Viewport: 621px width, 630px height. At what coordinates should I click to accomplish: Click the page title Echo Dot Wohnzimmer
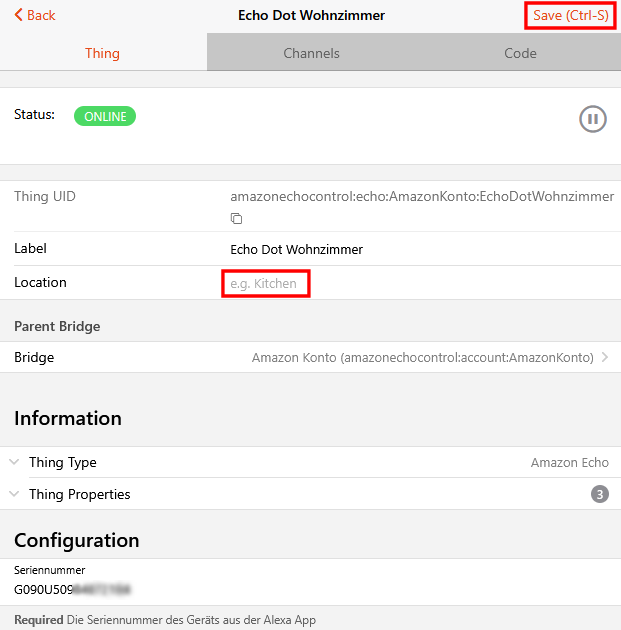point(311,15)
